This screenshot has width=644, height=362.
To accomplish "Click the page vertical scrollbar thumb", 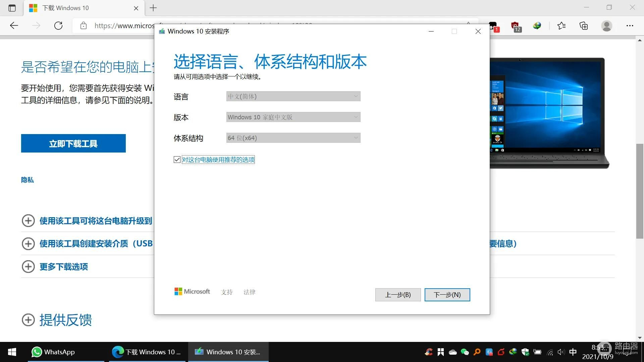I will (x=640, y=191).
